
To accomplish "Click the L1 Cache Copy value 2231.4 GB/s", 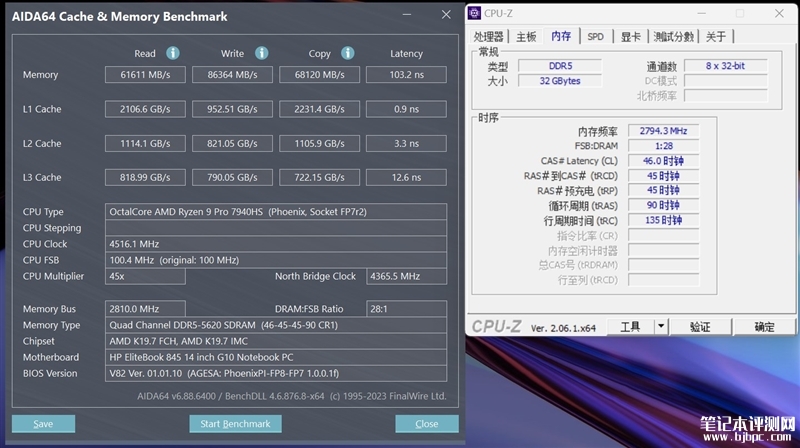I will pyautogui.click(x=319, y=109).
